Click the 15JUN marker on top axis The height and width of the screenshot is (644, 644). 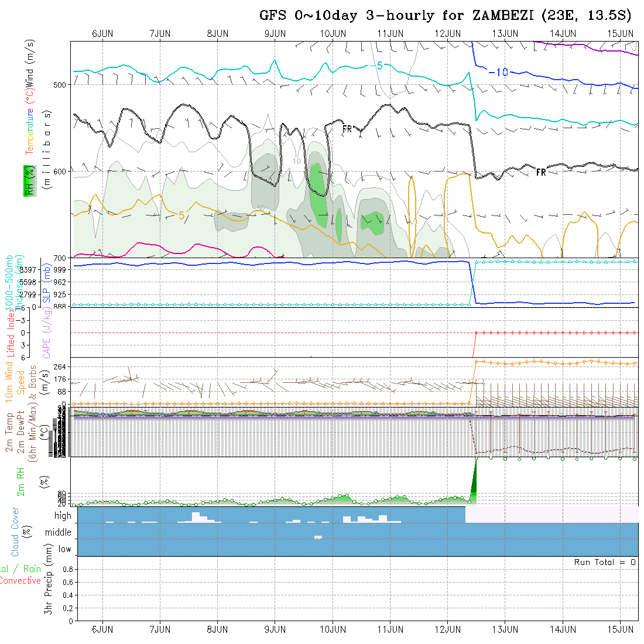[x=620, y=33]
